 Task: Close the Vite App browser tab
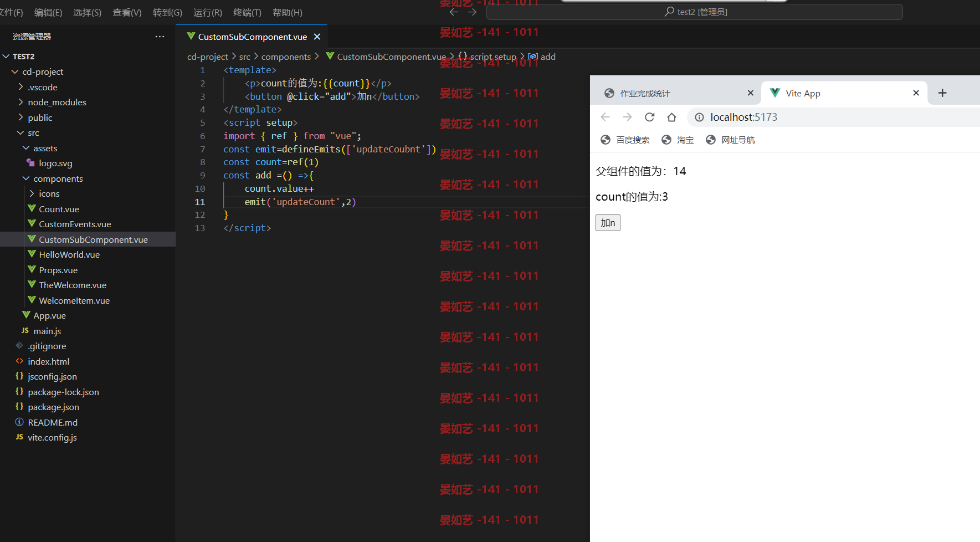pos(916,93)
